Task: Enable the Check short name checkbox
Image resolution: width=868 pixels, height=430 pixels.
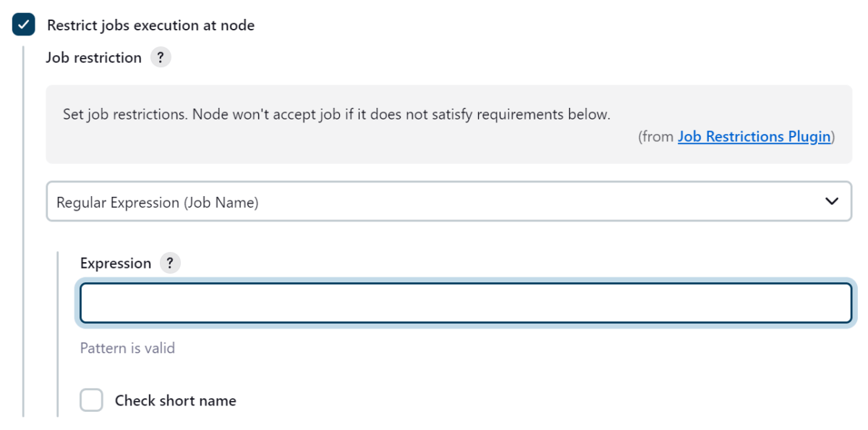Action: 91,400
